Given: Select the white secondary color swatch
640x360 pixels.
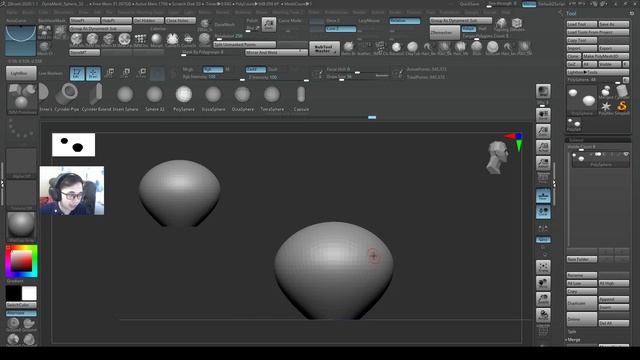Looking at the screenshot, I should (29, 293).
